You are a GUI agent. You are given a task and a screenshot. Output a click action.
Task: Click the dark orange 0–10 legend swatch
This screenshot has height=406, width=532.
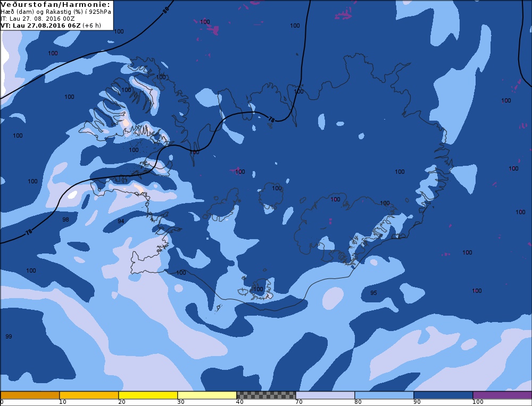pyautogui.click(x=30, y=395)
